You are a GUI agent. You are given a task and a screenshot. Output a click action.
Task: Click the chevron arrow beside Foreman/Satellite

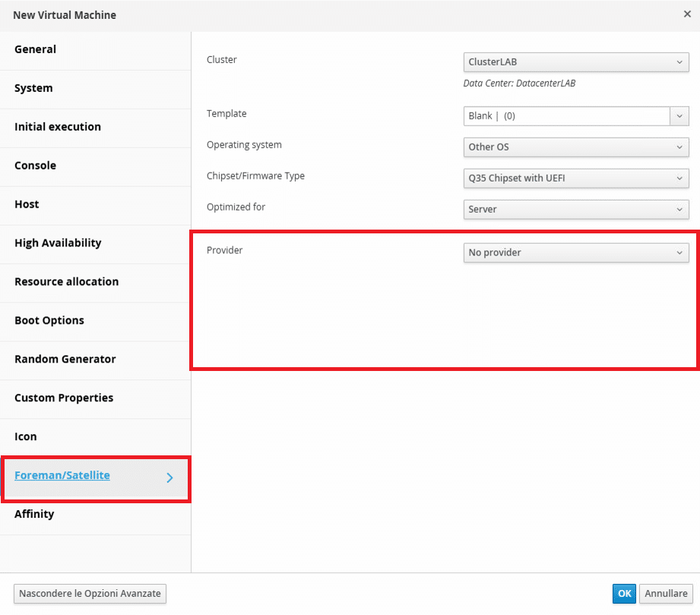tap(169, 478)
